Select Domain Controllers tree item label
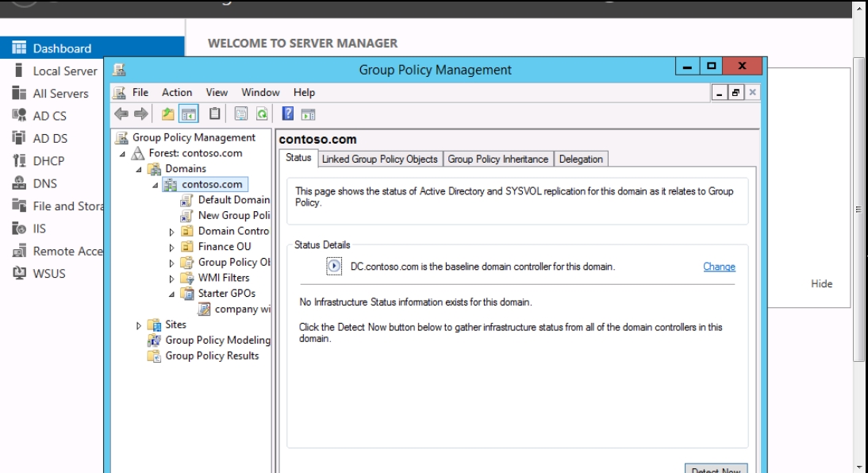This screenshot has height=473, width=868. 233,231
